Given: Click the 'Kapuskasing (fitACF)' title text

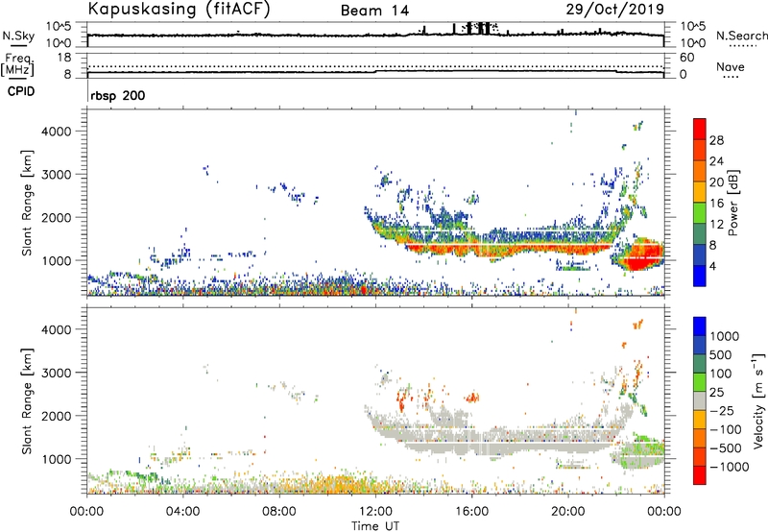Looking at the screenshot, I should 179,10.
